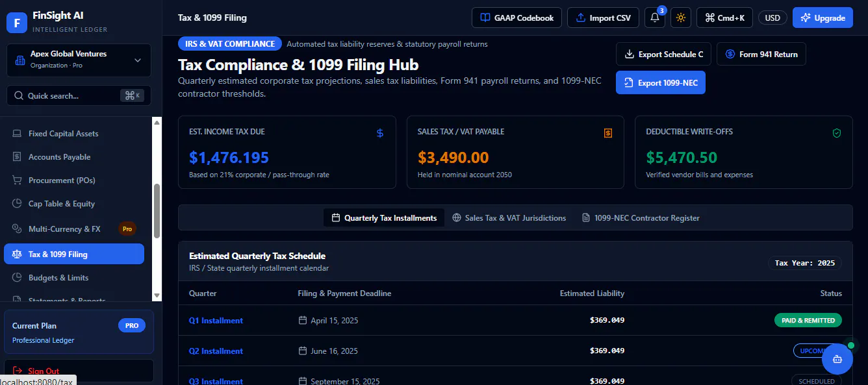This screenshot has height=385, width=868.
Task: Switch to Sales Tax & VAT Jurisdictions tab
Action: pos(509,218)
